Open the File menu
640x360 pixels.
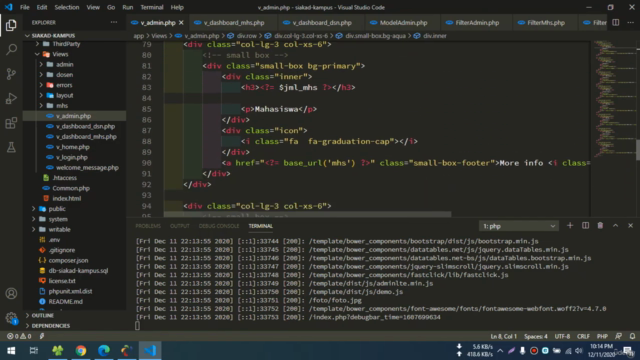24,7
